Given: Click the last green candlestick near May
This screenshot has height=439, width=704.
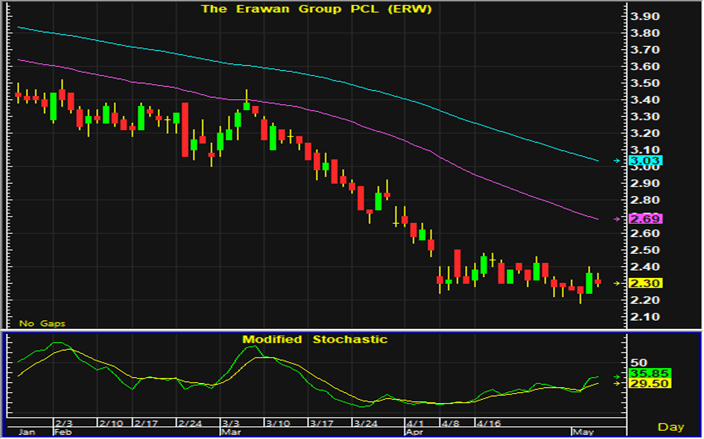Looking at the screenshot, I should click(589, 282).
